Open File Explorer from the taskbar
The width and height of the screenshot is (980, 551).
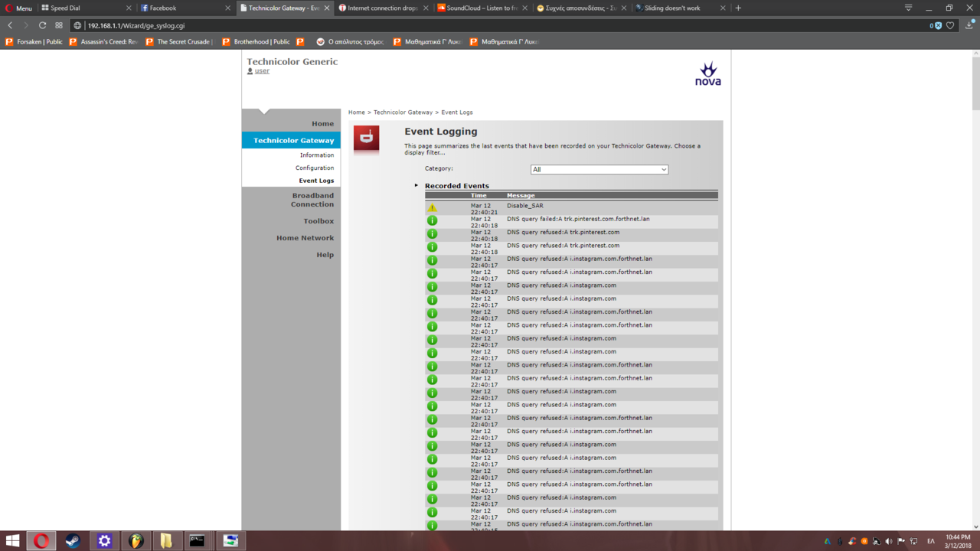coord(166,541)
